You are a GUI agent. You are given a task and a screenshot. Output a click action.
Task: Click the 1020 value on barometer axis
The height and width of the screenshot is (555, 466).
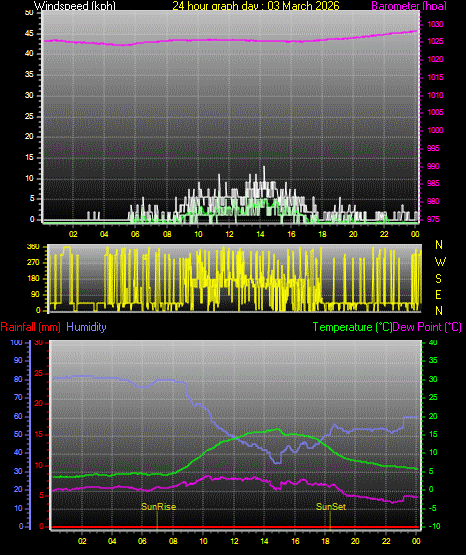pos(435,59)
